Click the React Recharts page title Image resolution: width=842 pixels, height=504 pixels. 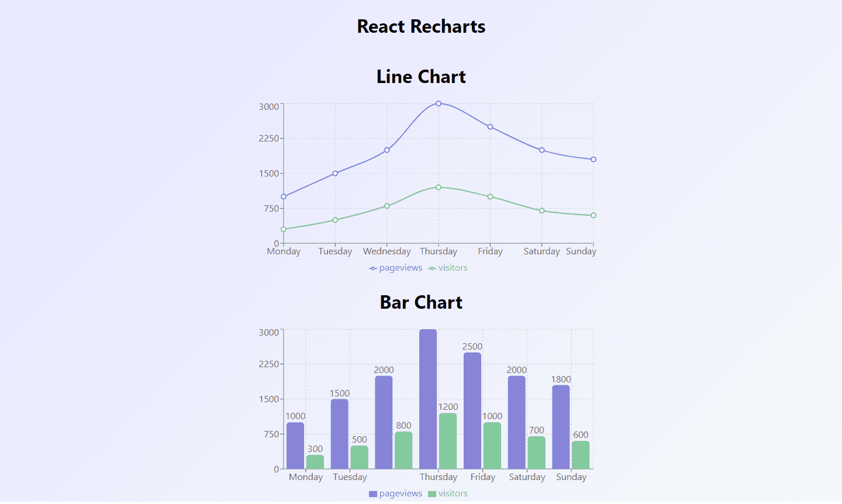421,26
